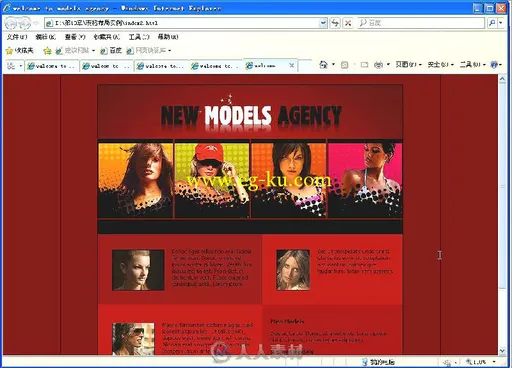This screenshot has width=512, height=368.
Task: Open the tab list dropdown arrow
Action: pyautogui.click(x=20, y=66)
